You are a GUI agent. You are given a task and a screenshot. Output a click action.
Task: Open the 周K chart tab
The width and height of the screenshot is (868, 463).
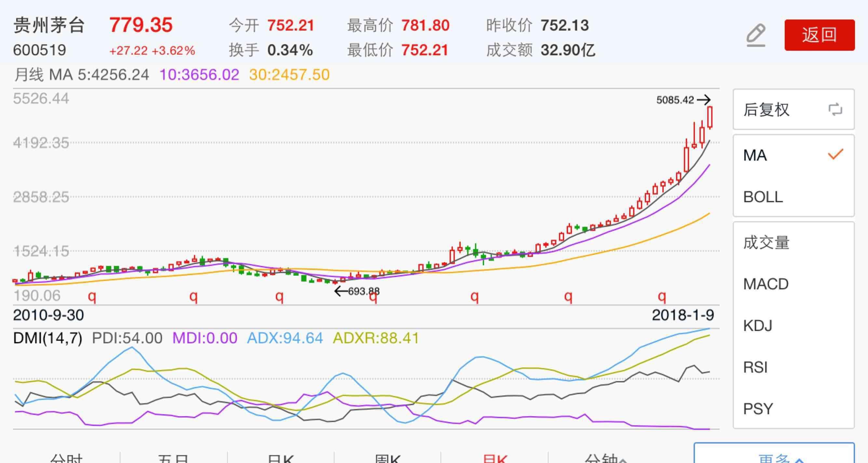387,459
